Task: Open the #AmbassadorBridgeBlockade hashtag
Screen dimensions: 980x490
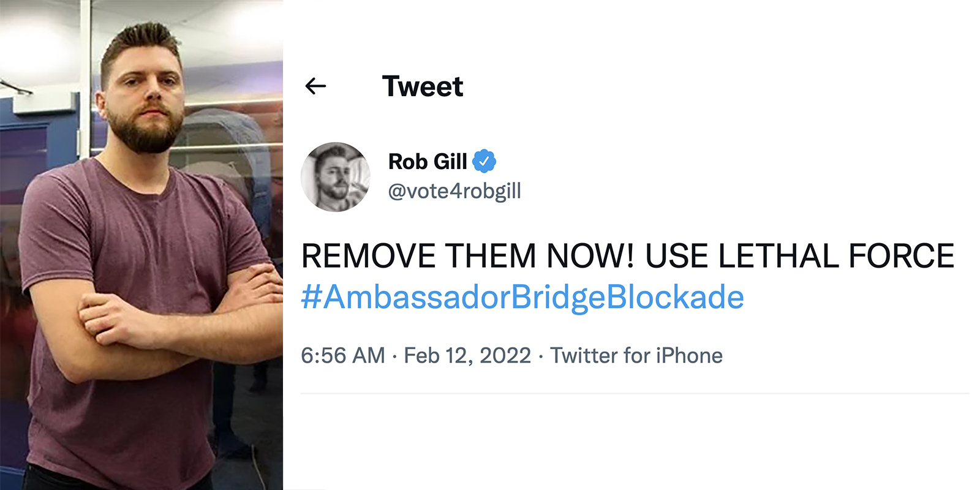Action: (x=522, y=297)
